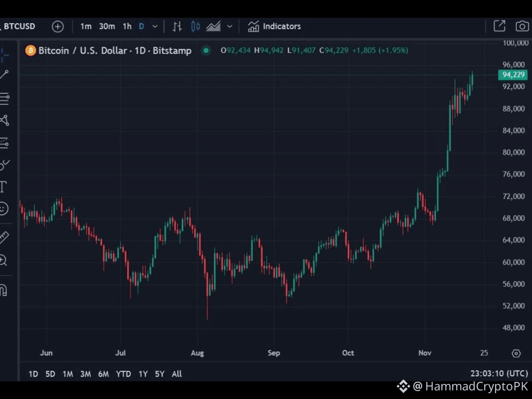
Task: Click the 48,000 price scale label
Action: pos(514,328)
